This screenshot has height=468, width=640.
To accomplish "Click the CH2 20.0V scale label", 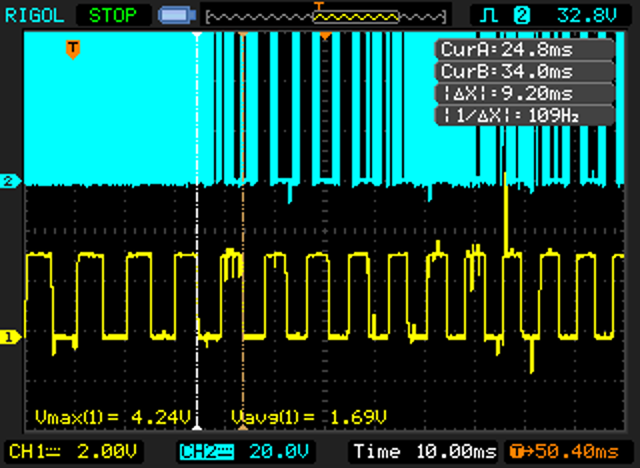I will click(245, 452).
